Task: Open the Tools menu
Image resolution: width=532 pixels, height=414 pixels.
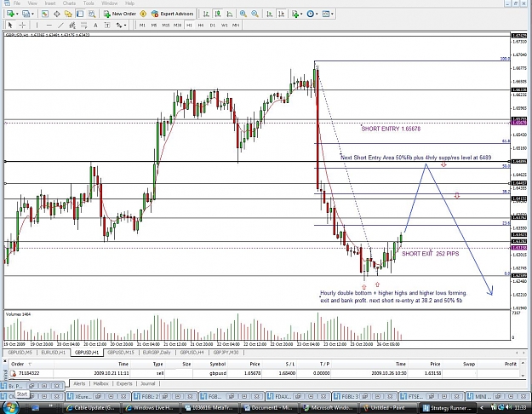Action: [89, 3]
